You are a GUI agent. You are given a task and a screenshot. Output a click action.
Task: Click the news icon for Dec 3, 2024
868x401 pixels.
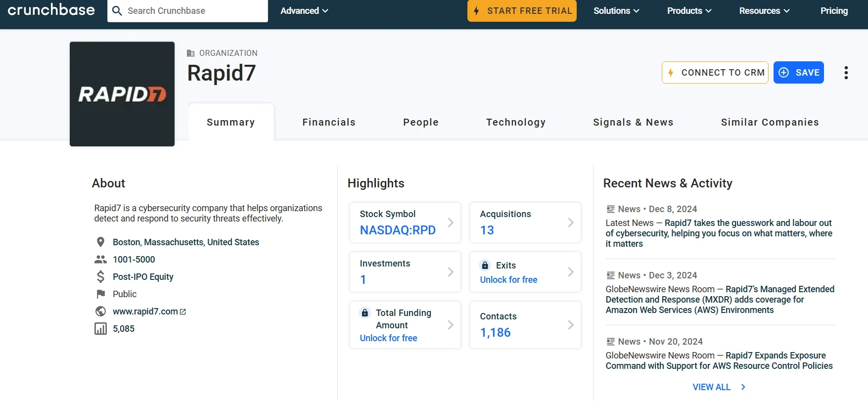(611, 275)
